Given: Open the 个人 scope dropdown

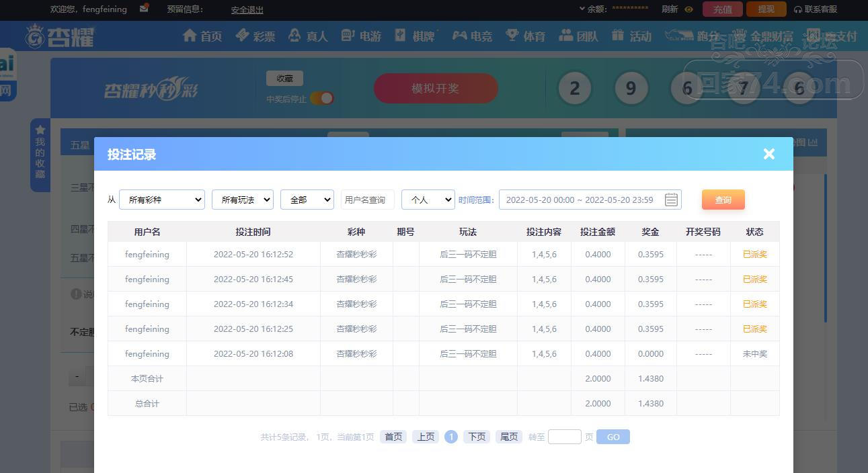Looking at the screenshot, I should (x=428, y=200).
